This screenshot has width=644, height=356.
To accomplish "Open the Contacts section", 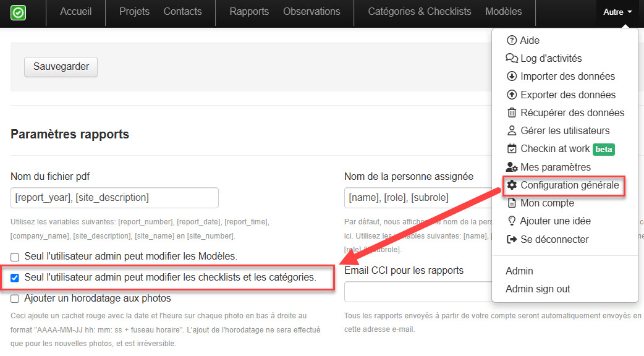I will (x=182, y=12).
